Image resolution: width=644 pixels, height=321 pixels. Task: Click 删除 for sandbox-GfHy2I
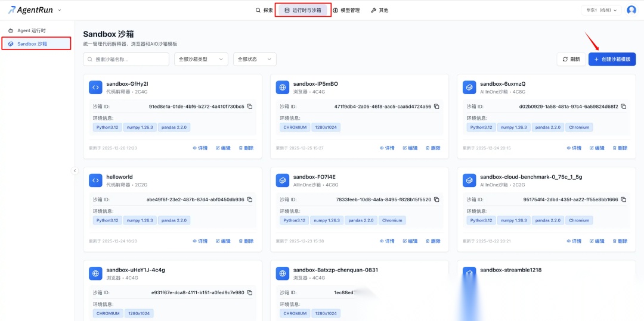[x=246, y=148]
